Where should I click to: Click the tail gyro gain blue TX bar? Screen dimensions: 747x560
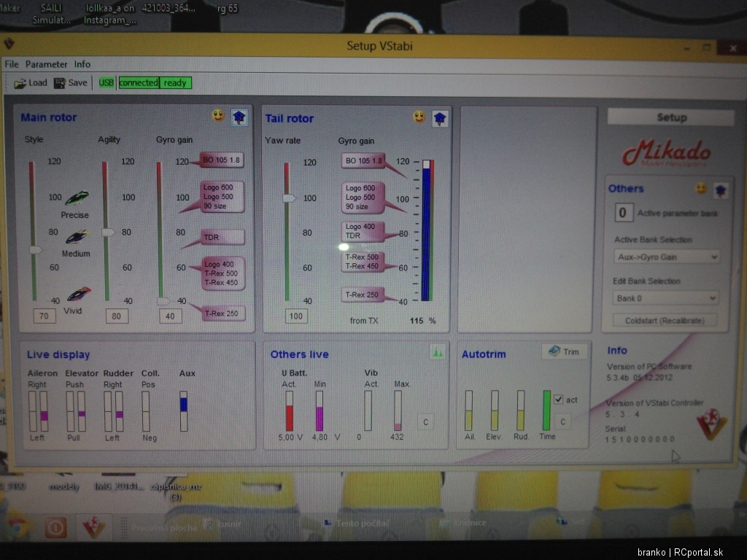click(425, 231)
